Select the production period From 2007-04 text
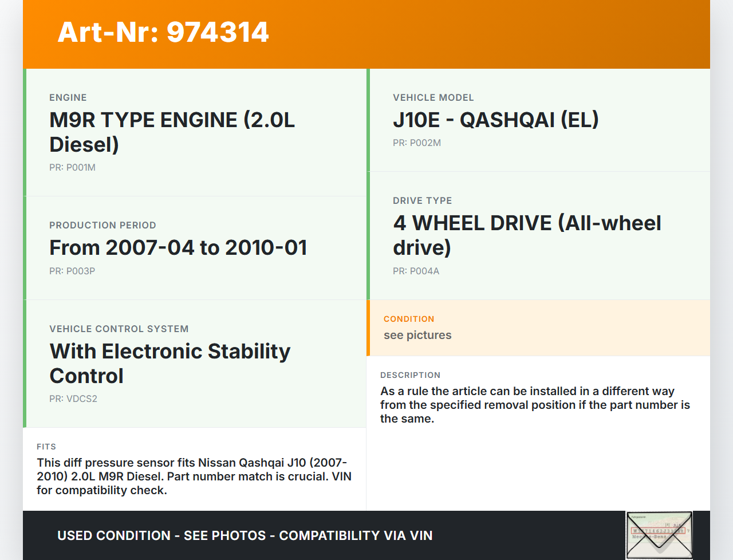This screenshot has height=560, width=733. (178, 248)
